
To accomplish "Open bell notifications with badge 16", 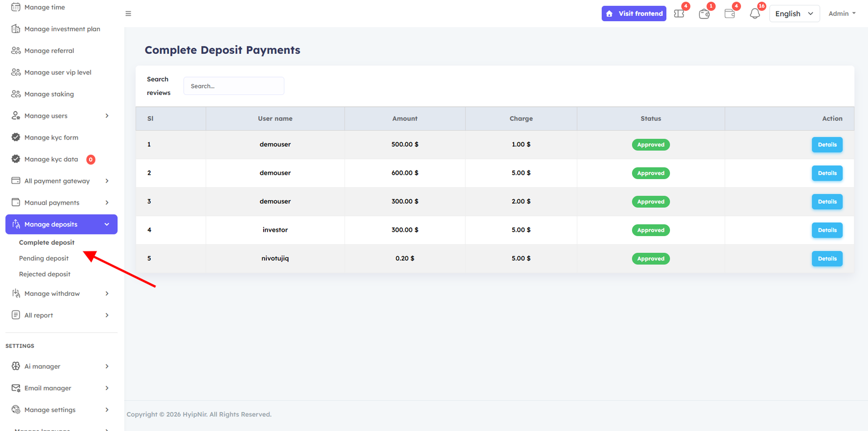I will point(755,14).
